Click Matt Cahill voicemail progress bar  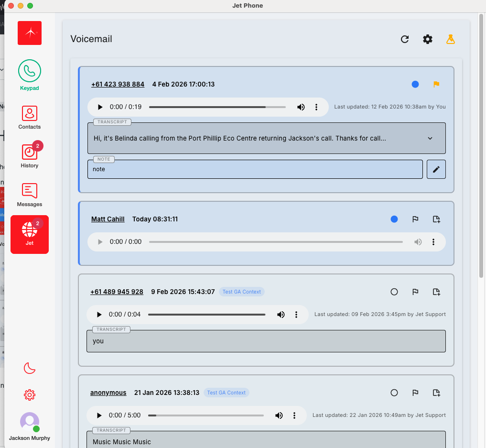coord(276,242)
